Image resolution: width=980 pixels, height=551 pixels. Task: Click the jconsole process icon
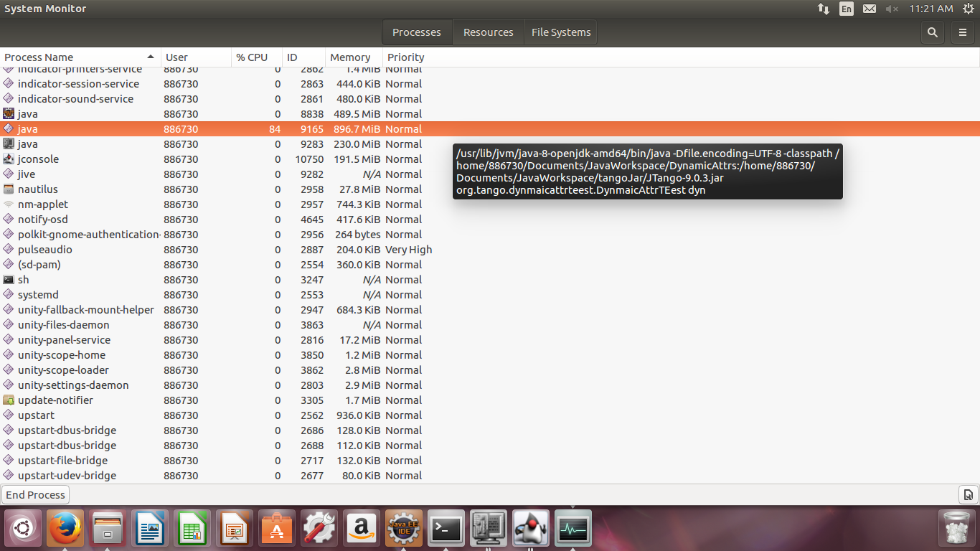9,159
